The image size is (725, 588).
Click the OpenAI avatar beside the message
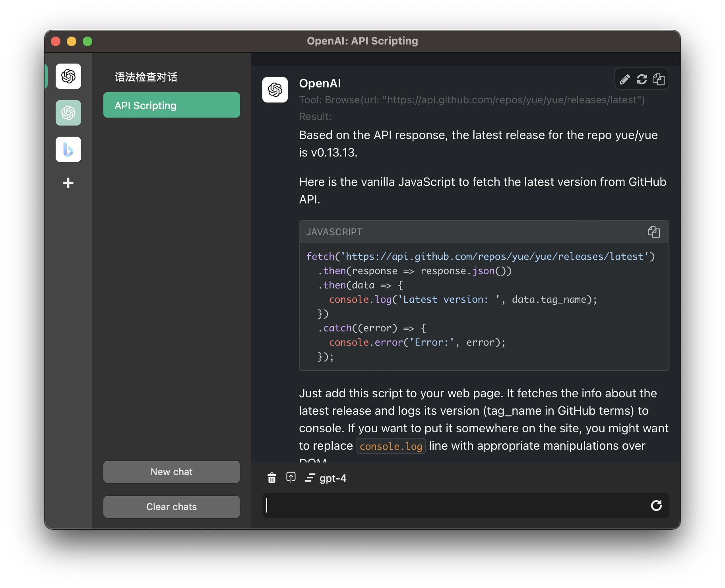pos(275,90)
